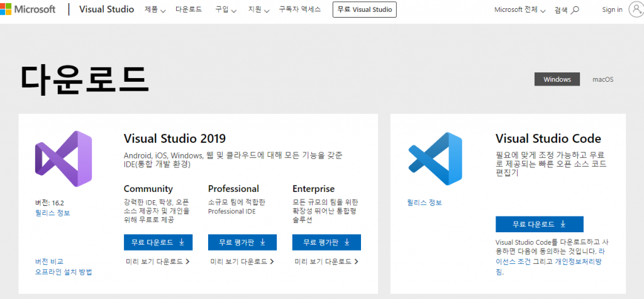
Task: Download the Community edition for free
Action: pos(158,242)
